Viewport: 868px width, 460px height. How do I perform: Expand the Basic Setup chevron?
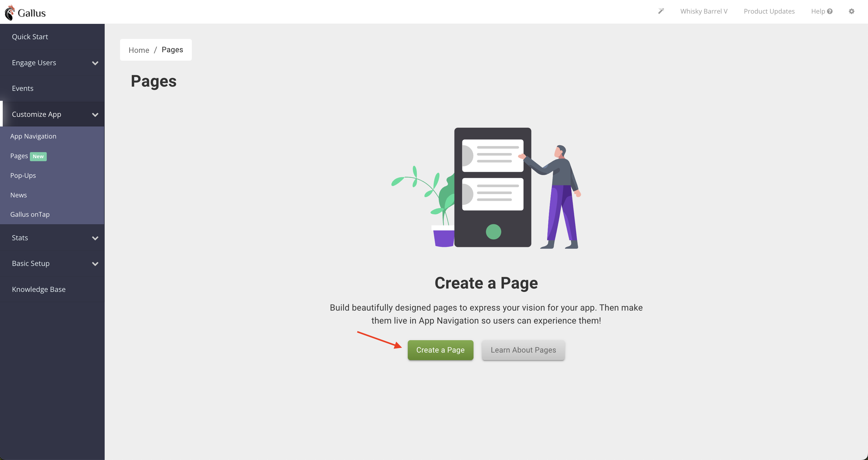[x=95, y=264]
